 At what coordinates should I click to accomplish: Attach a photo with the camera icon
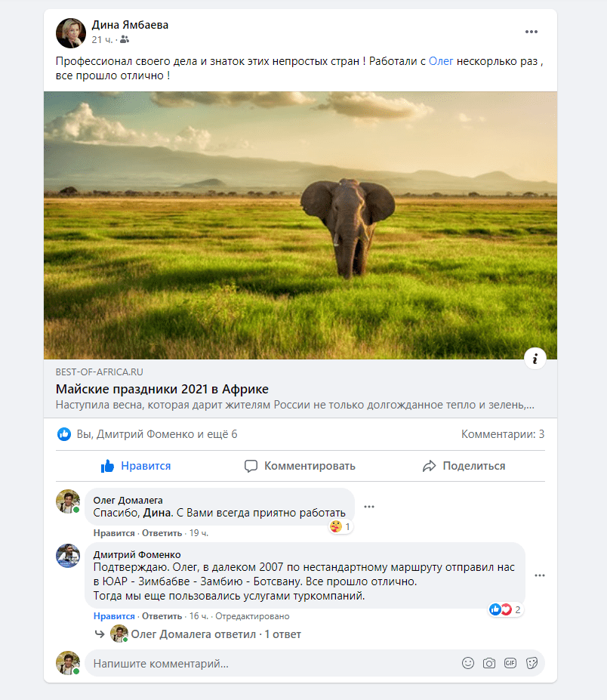click(x=489, y=663)
